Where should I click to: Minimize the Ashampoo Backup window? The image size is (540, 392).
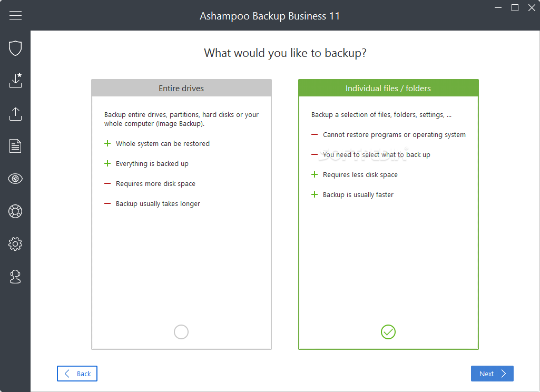(498, 7)
